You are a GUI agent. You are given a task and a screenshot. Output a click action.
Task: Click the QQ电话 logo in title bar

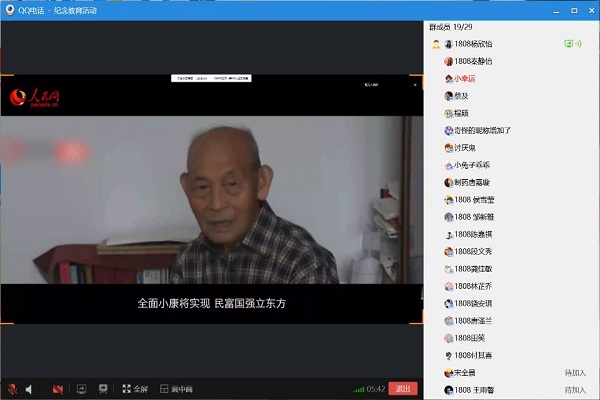pyautogui.click(x=9, y=10)
